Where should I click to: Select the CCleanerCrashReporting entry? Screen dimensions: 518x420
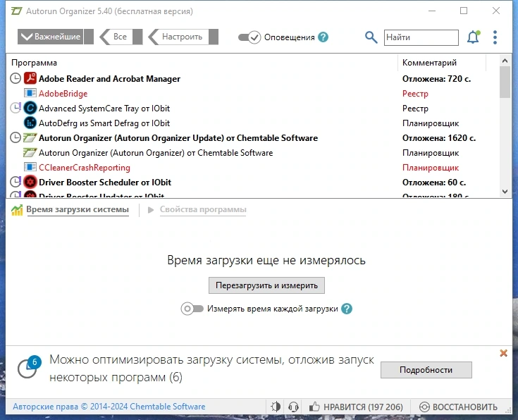pyautogui.click(x=85, y=168)
